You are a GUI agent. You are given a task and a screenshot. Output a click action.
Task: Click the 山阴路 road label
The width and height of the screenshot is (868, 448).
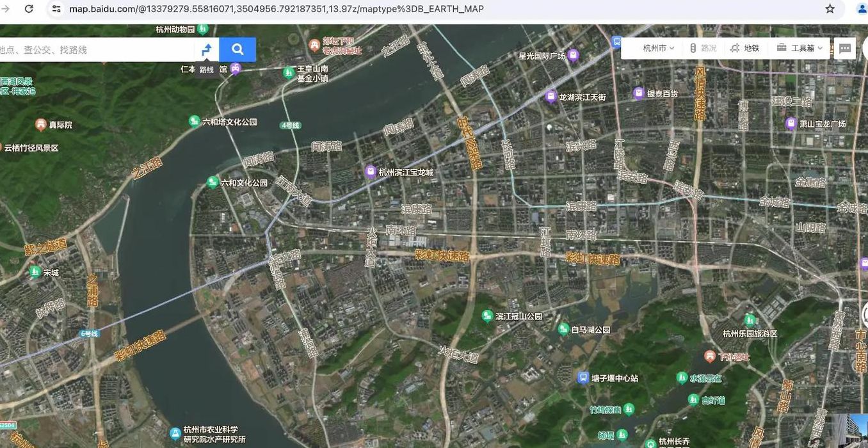[810, 227]
